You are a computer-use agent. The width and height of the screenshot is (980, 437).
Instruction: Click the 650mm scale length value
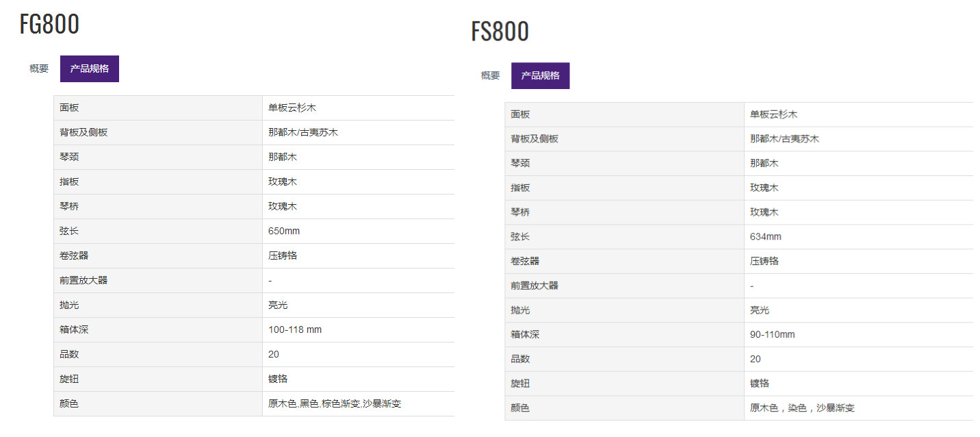(x=284, y=231)
